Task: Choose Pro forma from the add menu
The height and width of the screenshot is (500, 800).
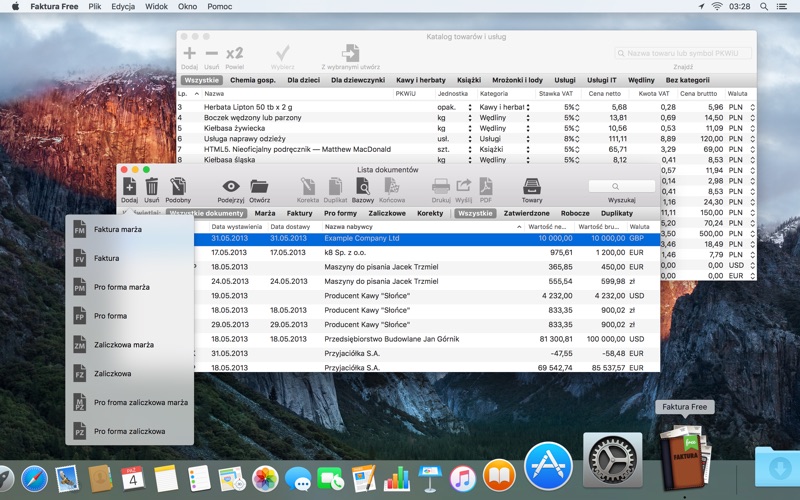Action: 130,316
